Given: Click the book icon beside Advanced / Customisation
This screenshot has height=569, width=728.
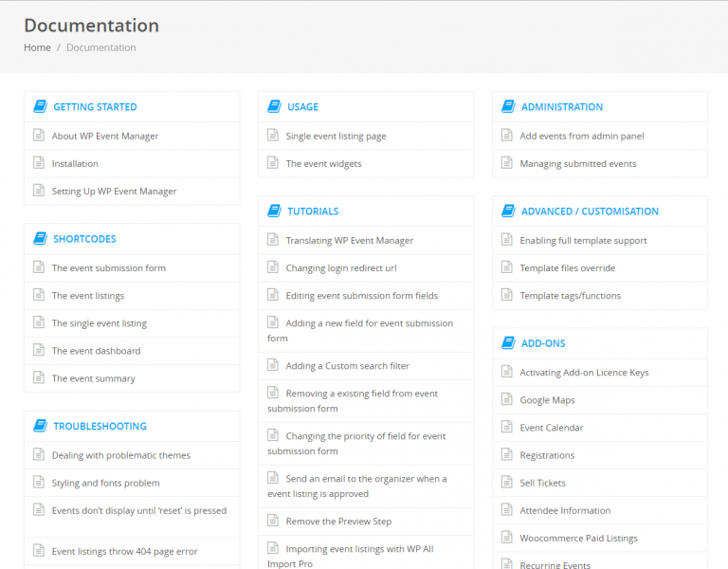Looking at the screenshot, I should point(508,211).
